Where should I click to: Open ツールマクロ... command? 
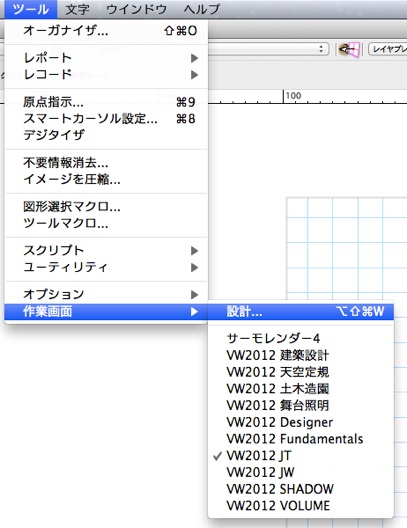[106, 223]
